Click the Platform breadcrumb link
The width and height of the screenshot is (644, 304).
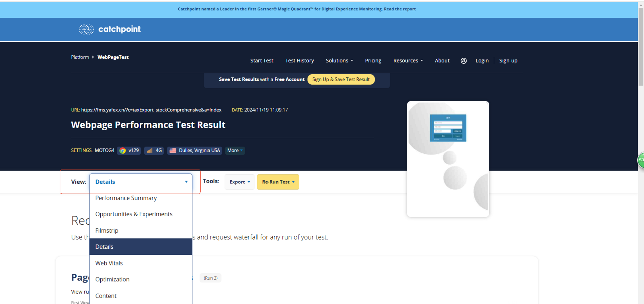tap(80, 57)
